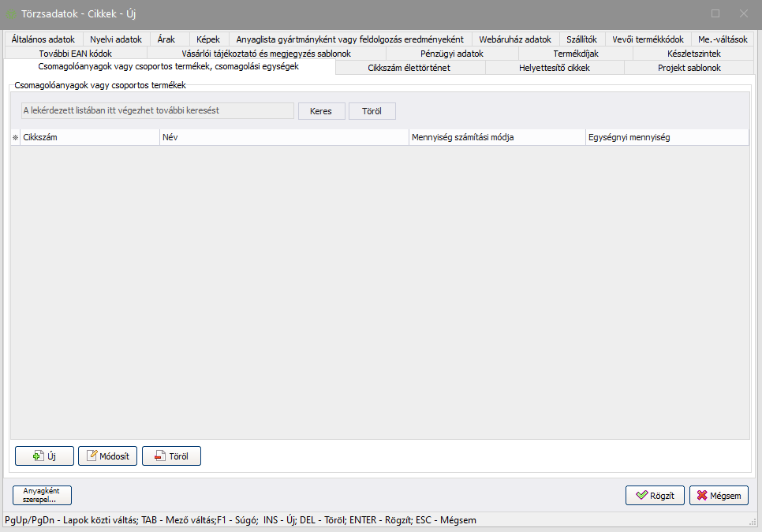Switch to the Árak tab
Viewport: 762px width, 532px height.
[x=166, y=39]
